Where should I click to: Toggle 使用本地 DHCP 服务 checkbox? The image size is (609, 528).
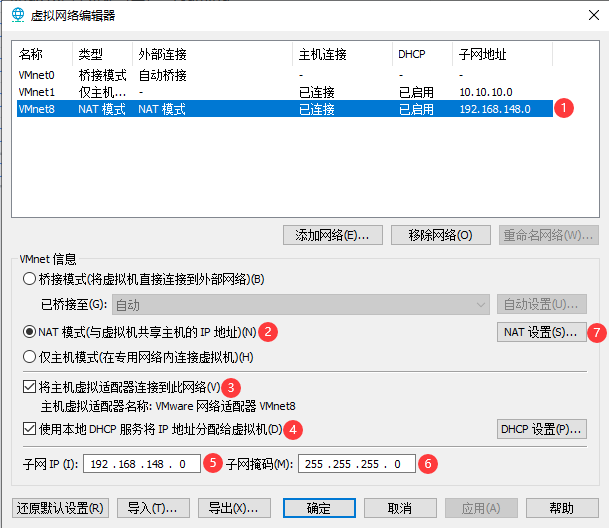click(30, 429)
